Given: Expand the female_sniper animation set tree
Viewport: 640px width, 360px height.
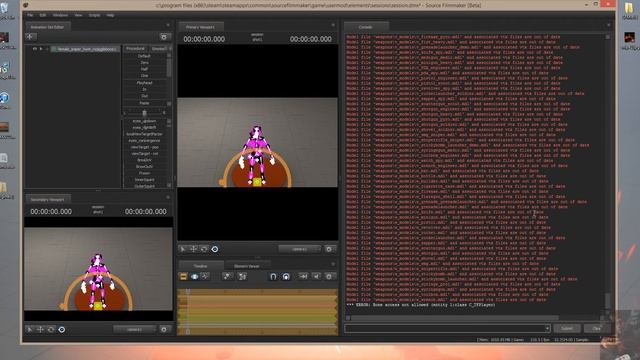Looking at the screenshot, I should click(x=41, y=49).
